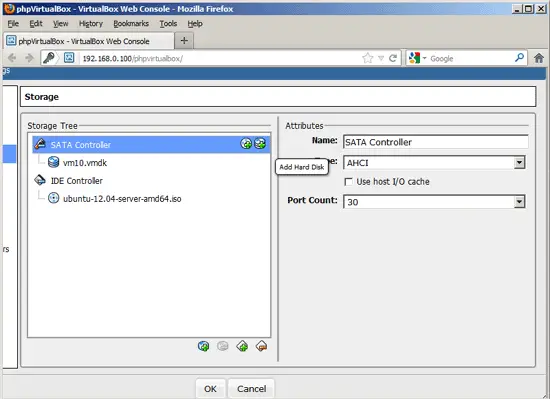550x399 pixels.
Task: Select the phpVirtualBox browser tab
Action: click(x=89, y=41)
